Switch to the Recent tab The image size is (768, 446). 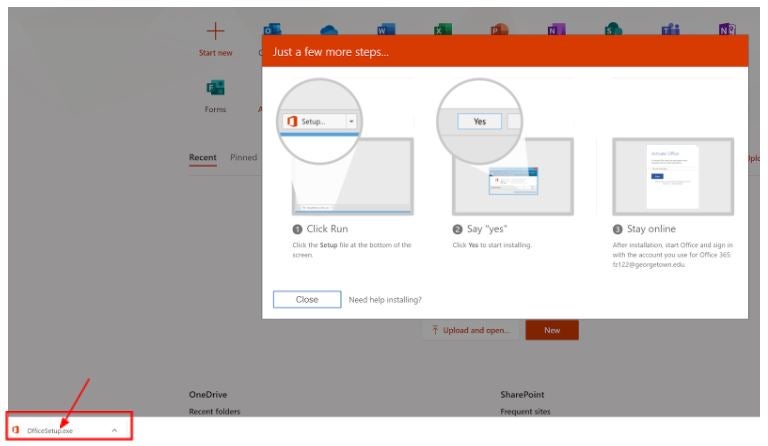pos(202,157)
